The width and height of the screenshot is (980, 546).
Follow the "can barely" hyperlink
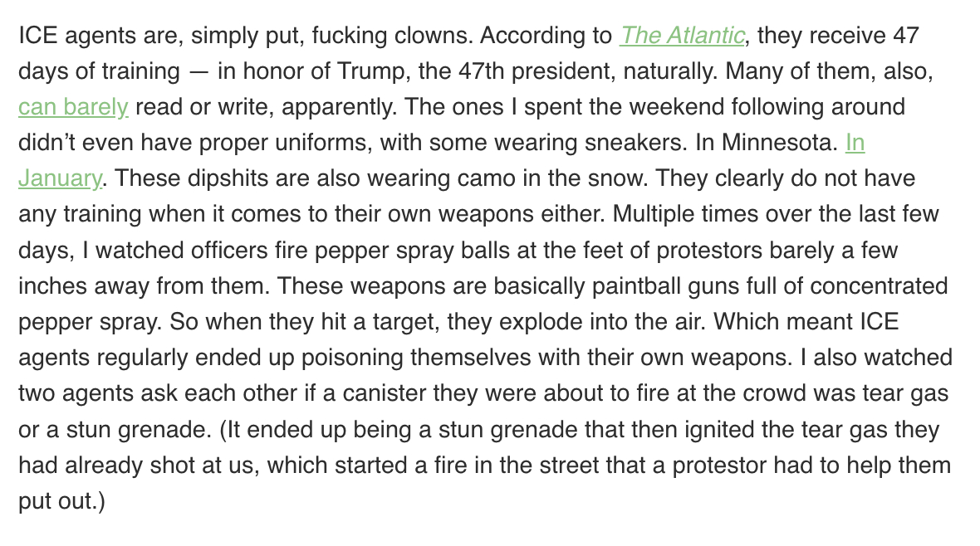73,107
